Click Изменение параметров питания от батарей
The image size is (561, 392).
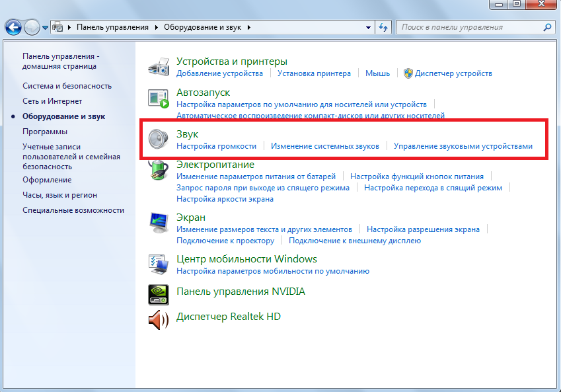tap(256, 176)
